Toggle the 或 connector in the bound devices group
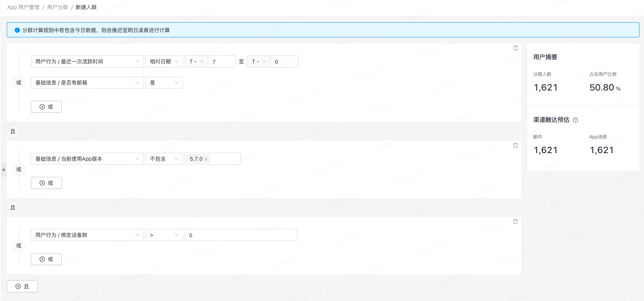Image resolution: width=644 pixels, height=301 pixels. point(19,246)
